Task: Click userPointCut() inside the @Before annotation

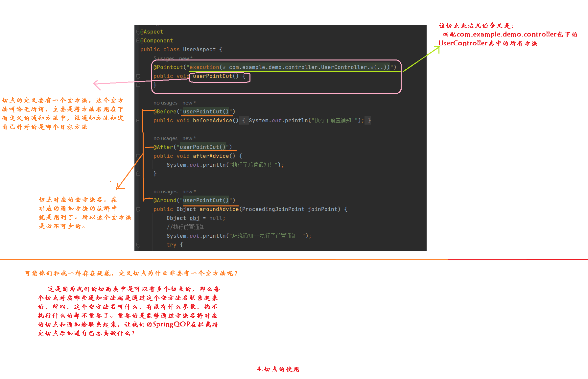Action: tap(206, 112)
